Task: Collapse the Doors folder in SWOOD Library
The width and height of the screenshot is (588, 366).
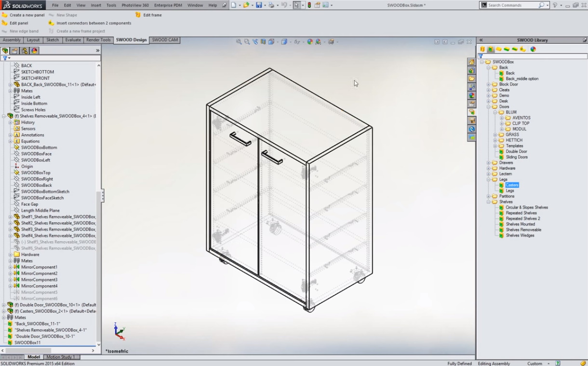Action: point(488,107)
